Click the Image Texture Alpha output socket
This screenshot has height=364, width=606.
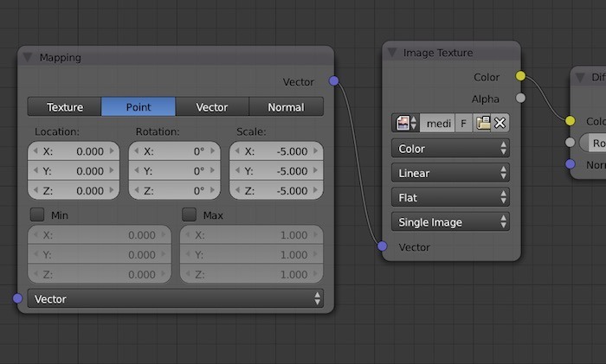pos(520,98)
